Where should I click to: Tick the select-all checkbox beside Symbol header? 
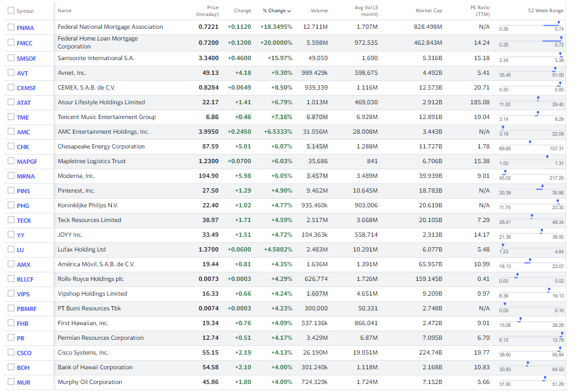(x=11, y=10)
